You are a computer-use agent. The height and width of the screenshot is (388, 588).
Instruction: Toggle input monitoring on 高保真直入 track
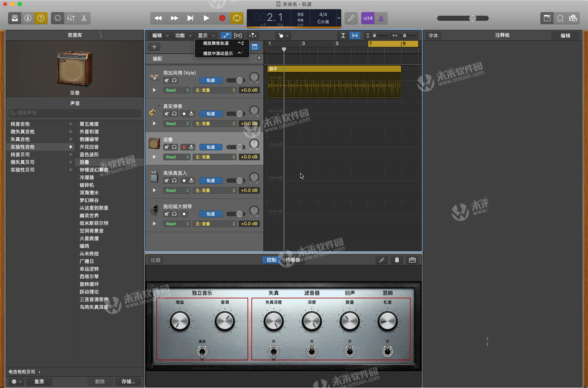[x=192, y=181]
